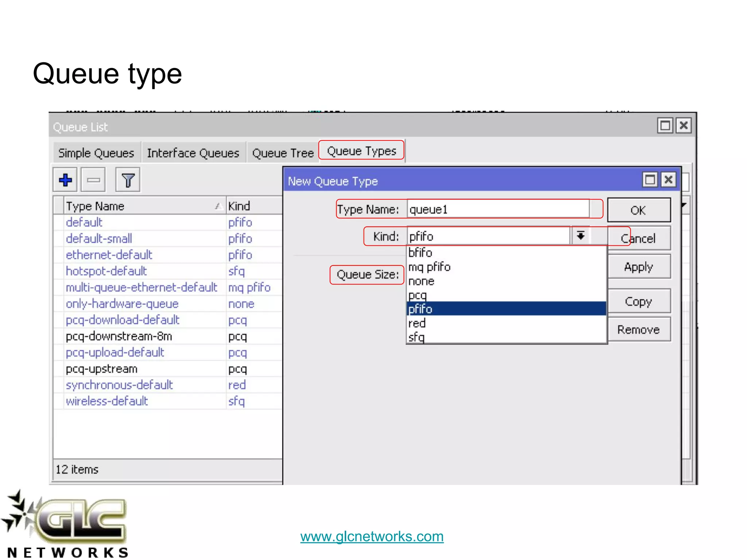Pick the red option in Kind list
This screenshot has height=560, width=747.
417,323
